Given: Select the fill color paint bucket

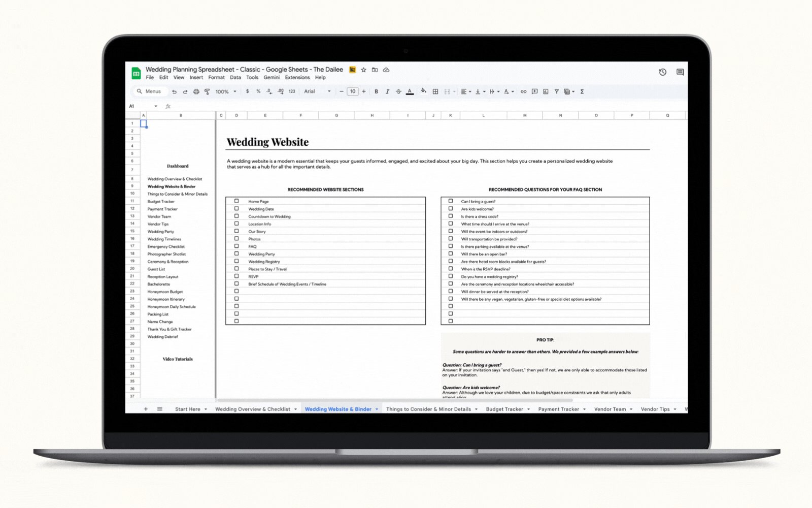Looking at the screenshot, I should 423,91.
